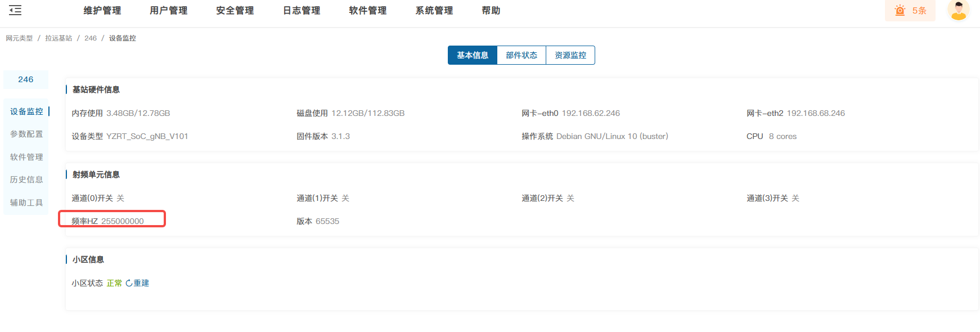The height and width of the screenshot is (332, 980).
Task: Open the 软件管理 top menu
Action: click(x=367, y=11)
